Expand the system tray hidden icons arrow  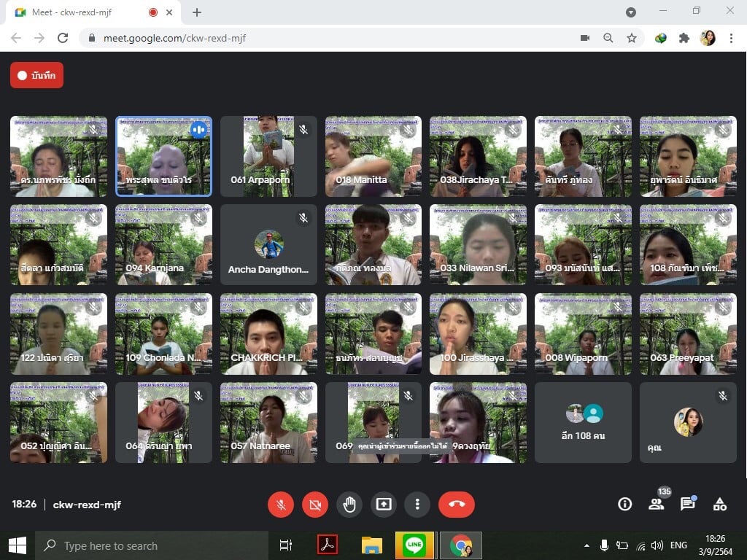point(587,545)
